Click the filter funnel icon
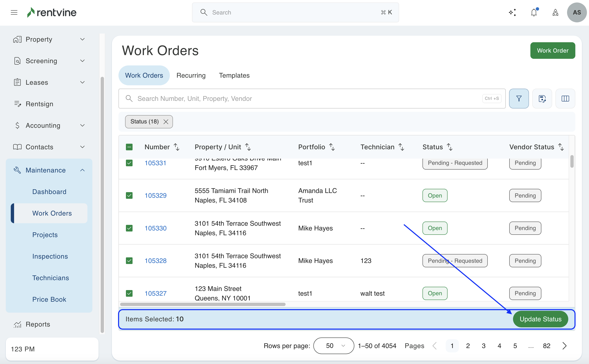The height and width of the screenshot is (364, 589). 519,99
